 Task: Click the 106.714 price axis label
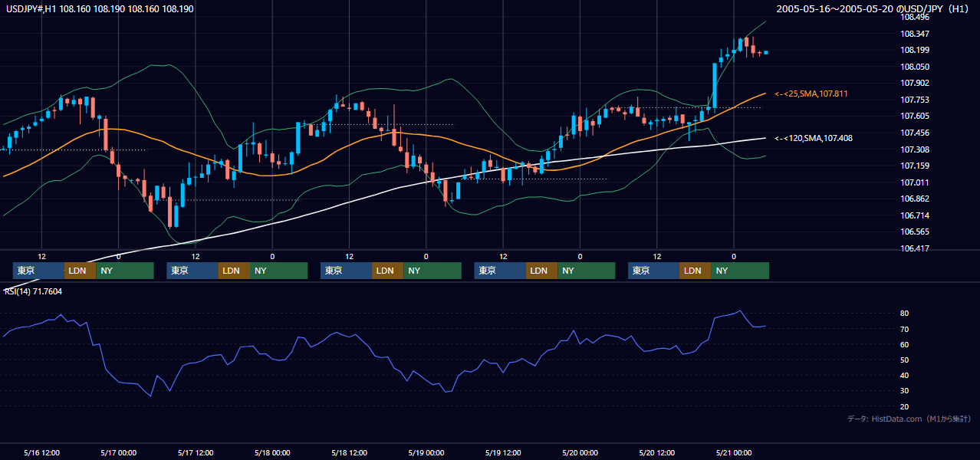[916, 215]
